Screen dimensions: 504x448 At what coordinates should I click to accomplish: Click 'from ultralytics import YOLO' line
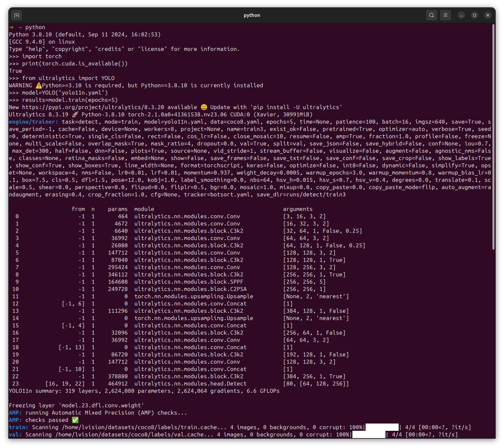pyautogui.click(x=62, y=78)
